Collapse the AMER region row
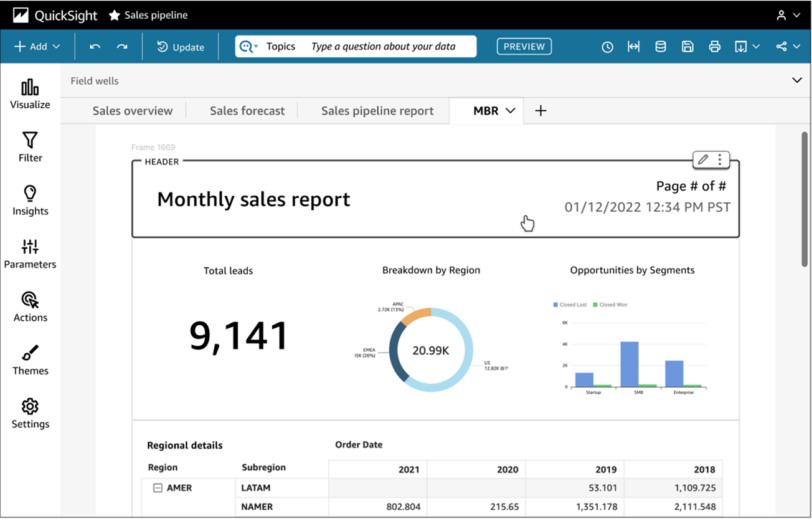The height and width of the screenshot is (519, 812). click(x=158, y=488)
